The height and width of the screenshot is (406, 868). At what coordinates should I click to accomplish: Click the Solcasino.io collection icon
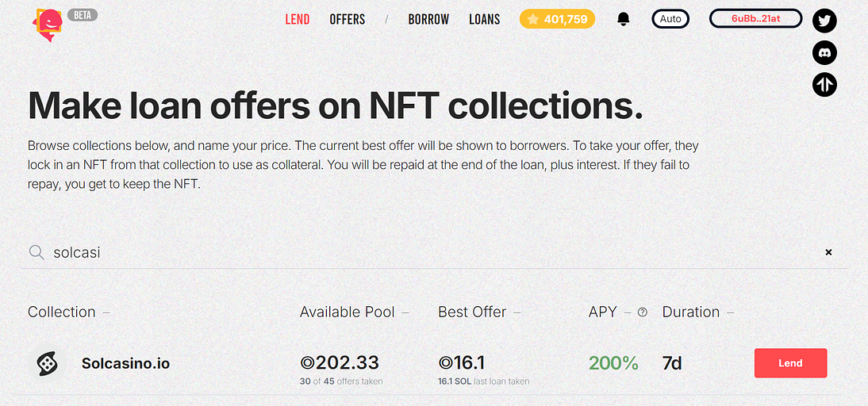click(x=48, y=364)
